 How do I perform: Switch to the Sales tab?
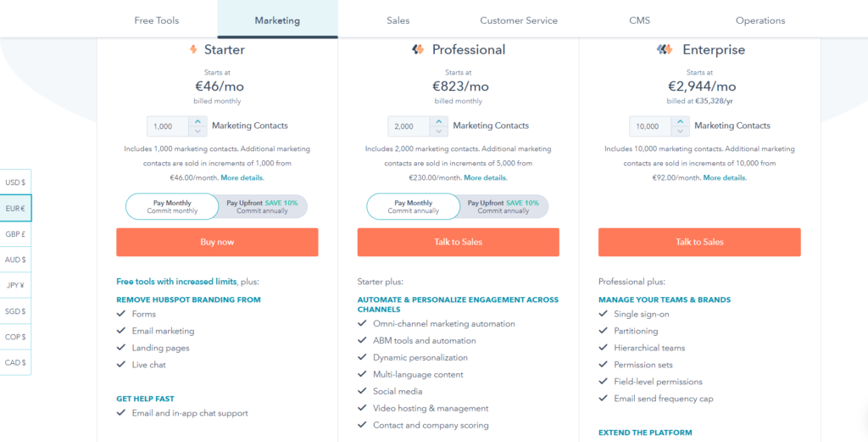coord(398,20)
